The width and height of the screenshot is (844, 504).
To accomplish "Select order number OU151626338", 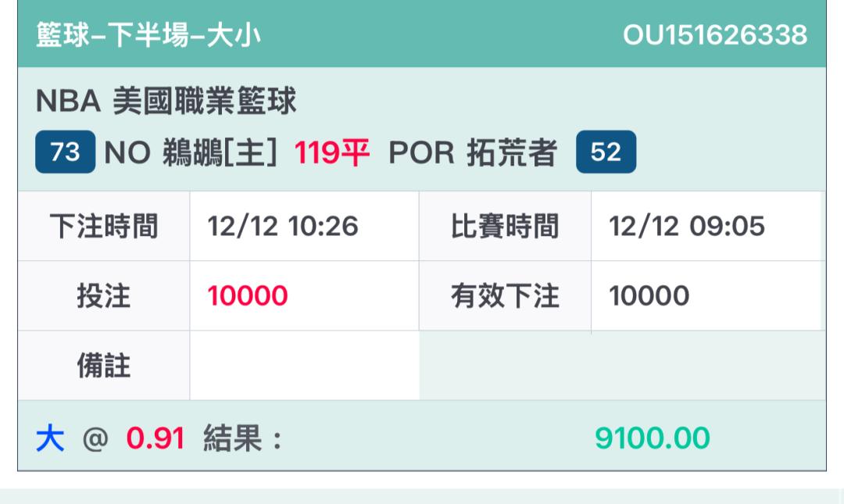I will [x=714, y=36].
